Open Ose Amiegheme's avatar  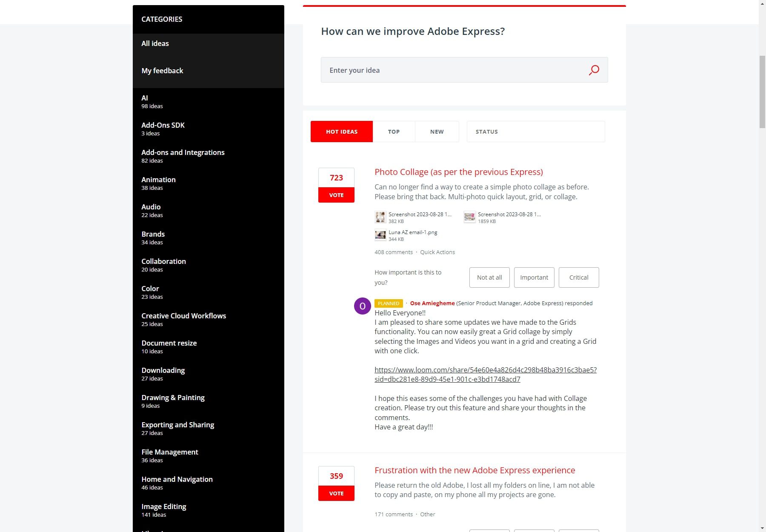[x=362, y=306]
